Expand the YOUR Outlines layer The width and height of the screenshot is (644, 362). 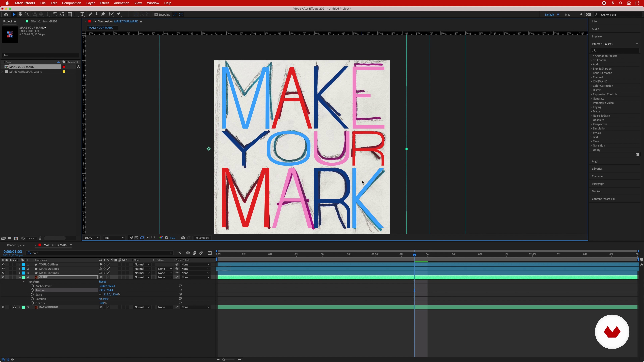19,265
